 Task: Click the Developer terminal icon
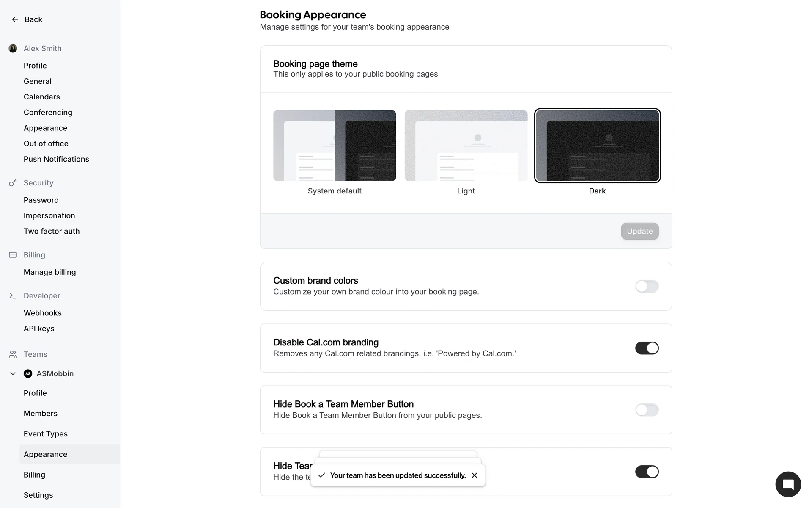[13, 296]
